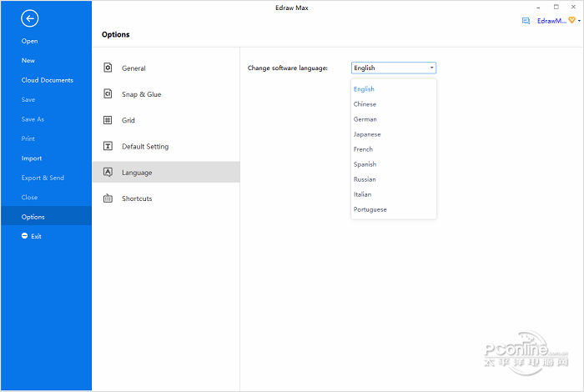Viewport: 584px width, 392px height.
Task: Click the Exit icon in sidebar
Action: pyautogui.click(x=25, y=236)
